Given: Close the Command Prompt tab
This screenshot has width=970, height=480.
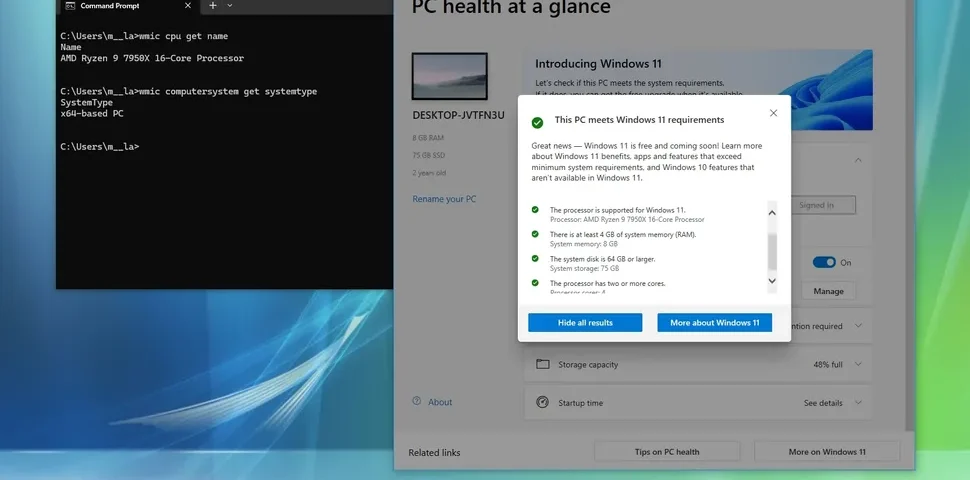Looking at the screenshot, I should pyautogui.click(x=188, y=6).
